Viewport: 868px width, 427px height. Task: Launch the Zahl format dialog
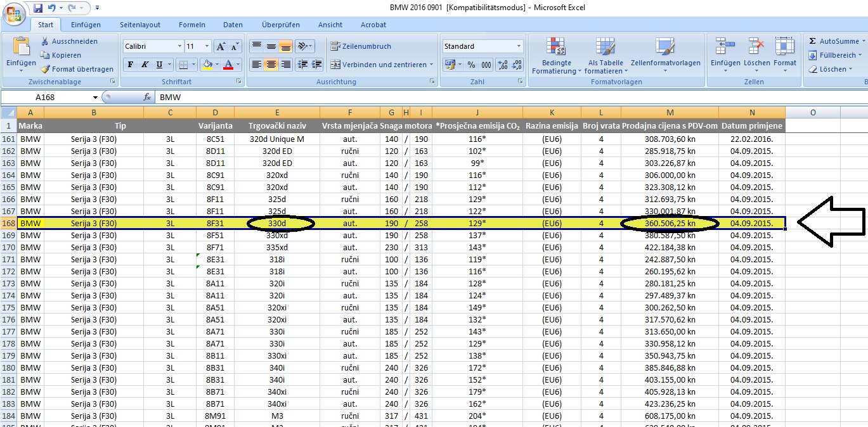[521, 82]
